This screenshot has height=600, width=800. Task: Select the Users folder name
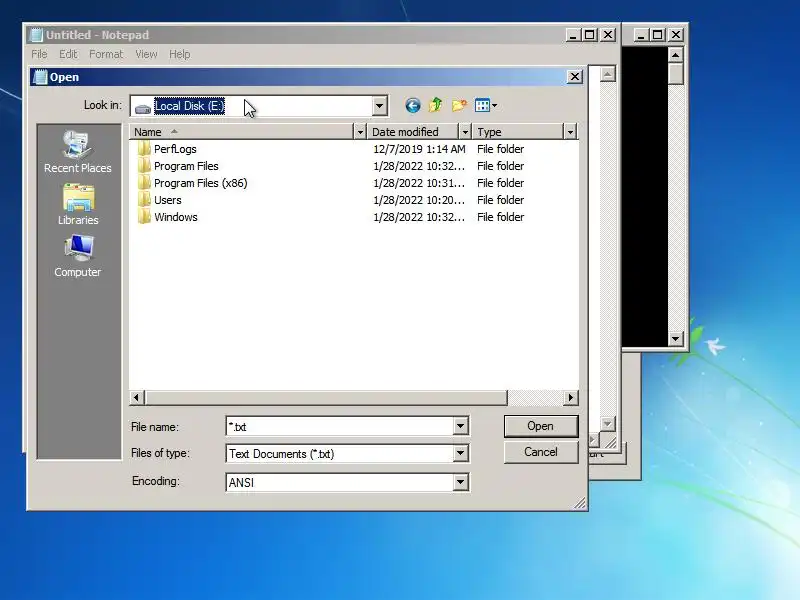point(168,200)
